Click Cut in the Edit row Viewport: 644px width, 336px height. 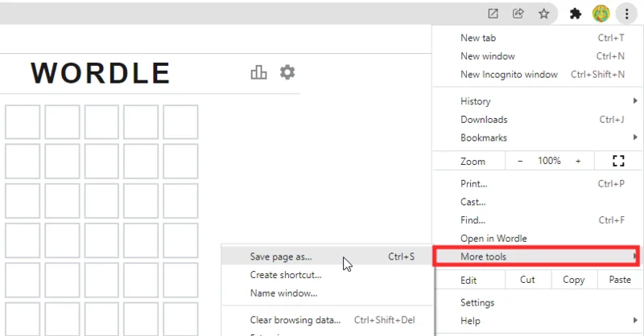(527, 280)
